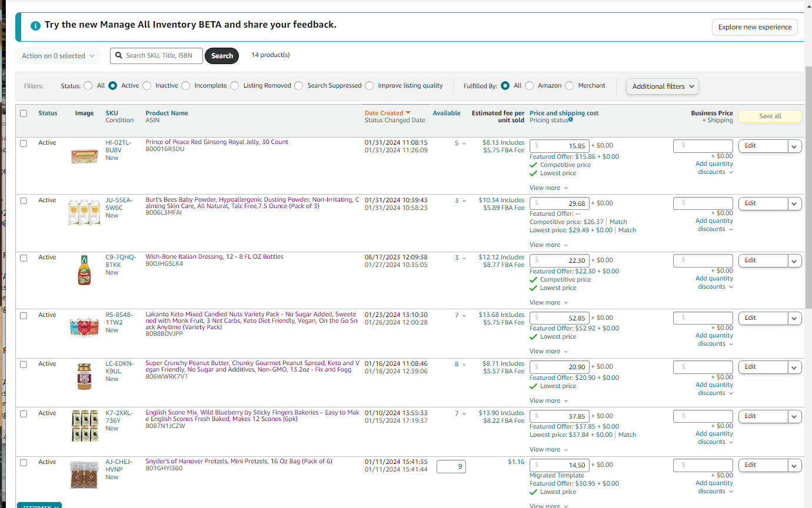Screen dimensions: 812x508
Task: Click the Search SKU, Title, ISBN field
Action: tap(157, 56)
